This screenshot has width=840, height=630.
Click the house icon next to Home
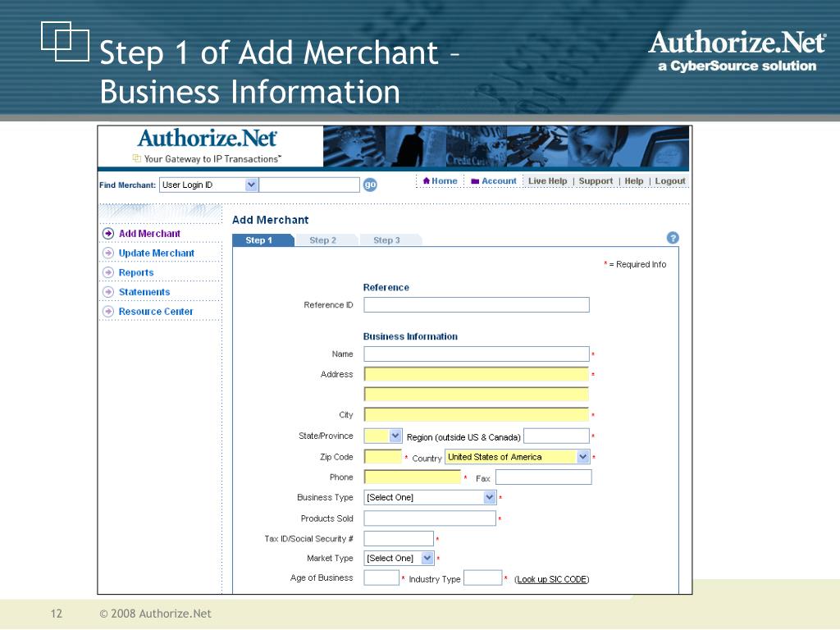(x=427, y=180)
